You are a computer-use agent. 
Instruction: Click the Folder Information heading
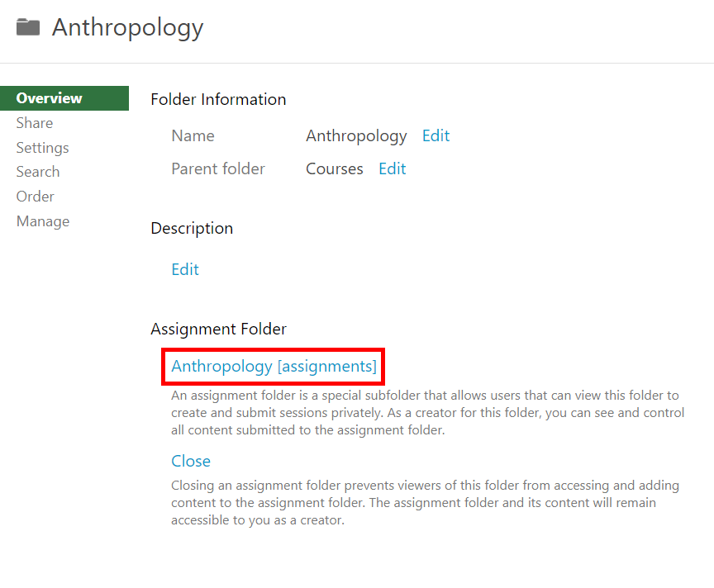coord(217,99)
